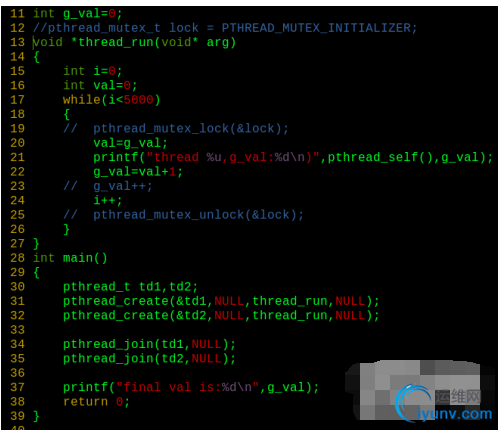
Task: Click the opening brace on line 14
Action: (x=36, y=57)
